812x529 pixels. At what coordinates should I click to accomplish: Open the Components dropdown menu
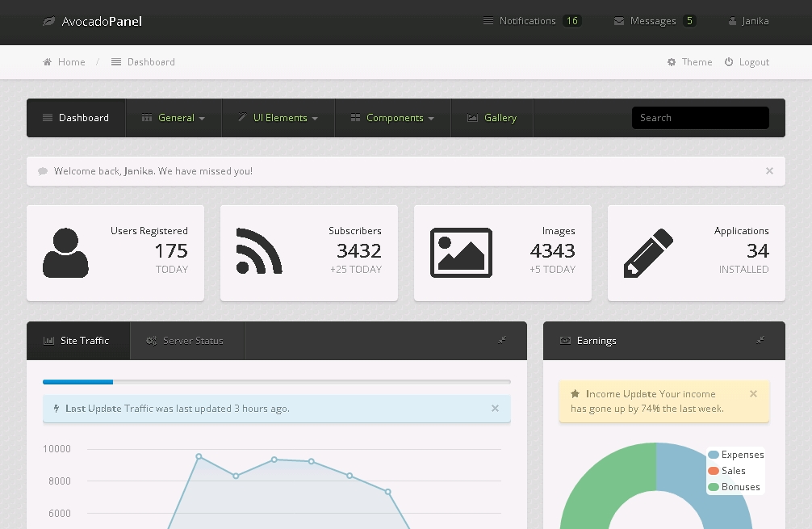(392, 118)
